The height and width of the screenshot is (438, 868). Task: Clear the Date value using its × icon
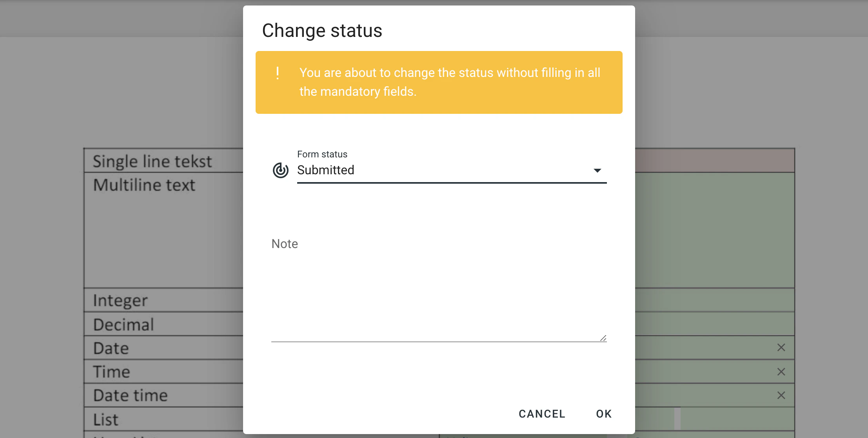point(781,347)
